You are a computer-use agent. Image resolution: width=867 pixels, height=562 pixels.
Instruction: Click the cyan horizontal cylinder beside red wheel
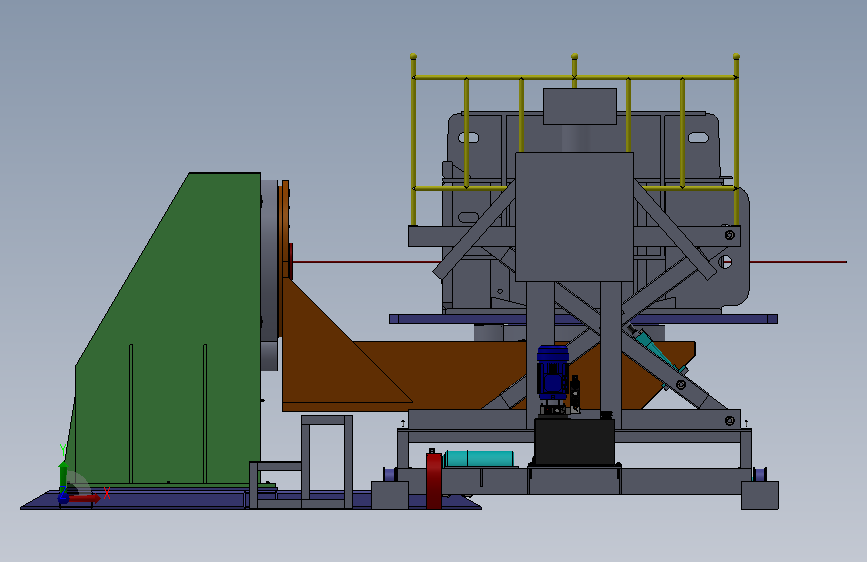point(479,459)
